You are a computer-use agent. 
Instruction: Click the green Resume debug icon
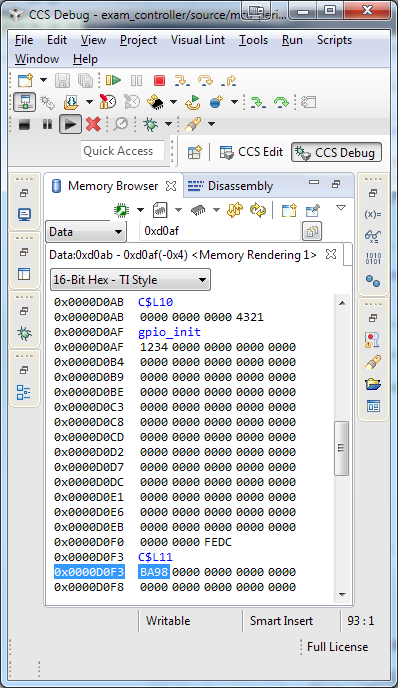pyautogui.click(x=113, y=80)
